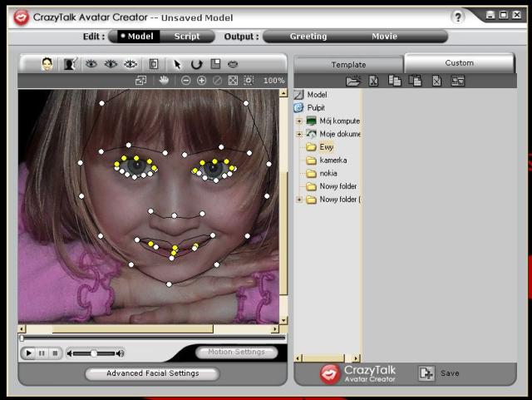Toggle the first eye icon in toolbar
The height and width of the screenshot is (400, 532).
tap(91, 64)
